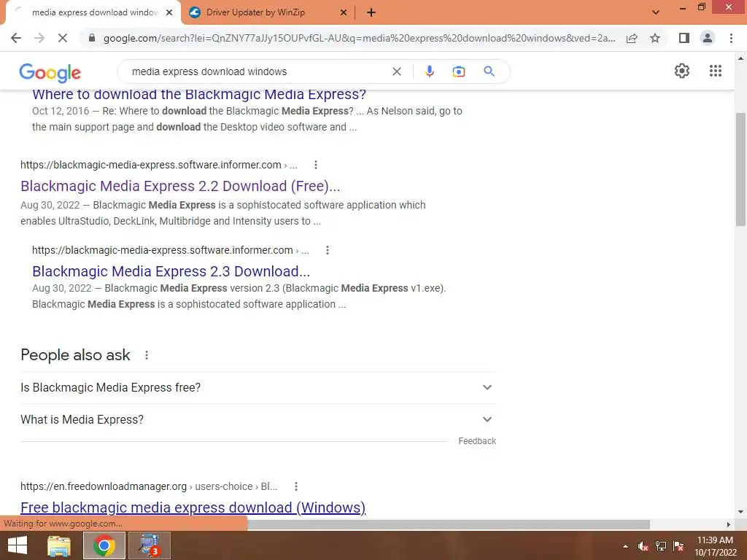Open the driver updater taskbar icon
This screenshot has height=560, width=747.
pyautogui.click(x=150, y=545)
